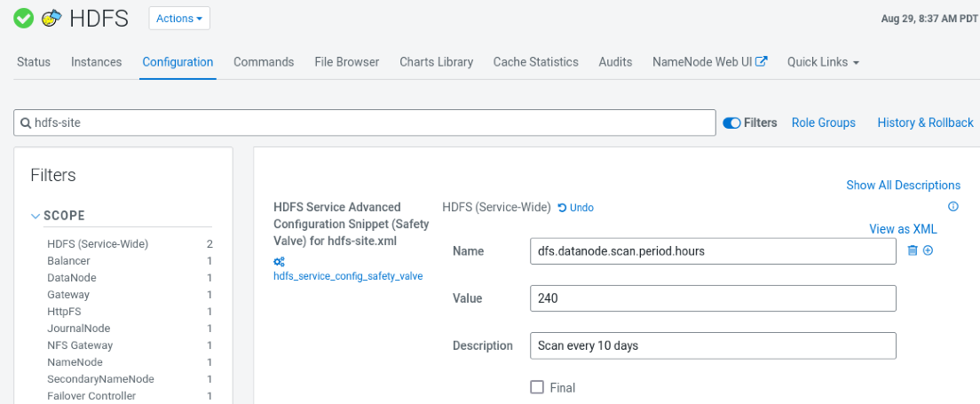This screenshot has width=980, height=404.
Task: Click the View as XML link
Action: [x=902, y=229]
